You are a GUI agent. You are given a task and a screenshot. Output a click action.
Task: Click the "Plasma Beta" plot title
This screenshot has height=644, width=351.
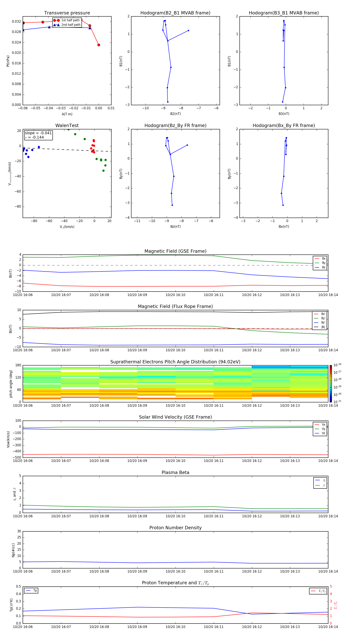(x=175, y=472)
